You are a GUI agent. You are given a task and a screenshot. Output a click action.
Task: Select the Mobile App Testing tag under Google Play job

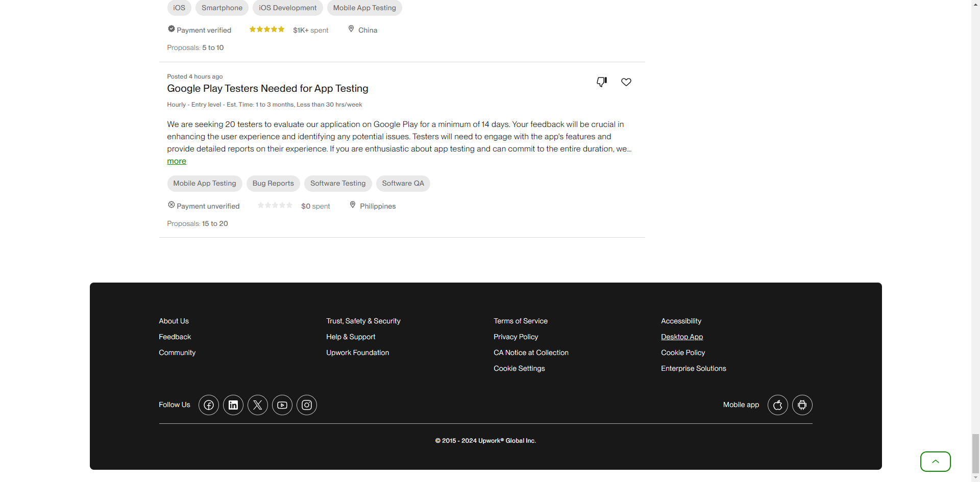205,184
